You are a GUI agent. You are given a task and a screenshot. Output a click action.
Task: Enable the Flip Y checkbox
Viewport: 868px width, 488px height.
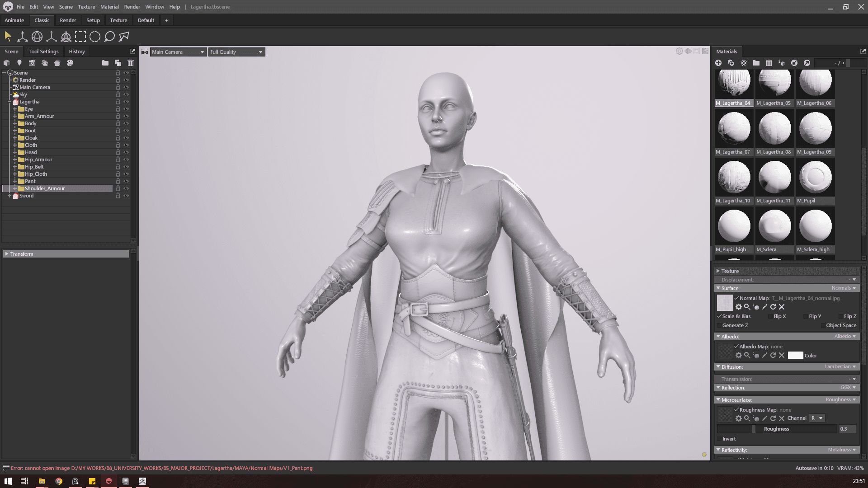(806, 316)
